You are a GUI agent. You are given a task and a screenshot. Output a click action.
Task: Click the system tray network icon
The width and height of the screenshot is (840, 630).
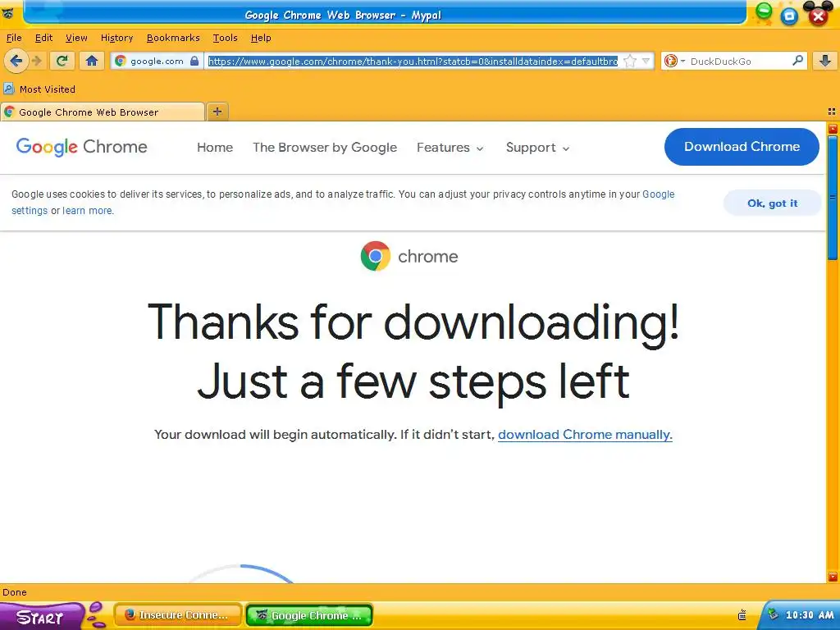point(773,614)
